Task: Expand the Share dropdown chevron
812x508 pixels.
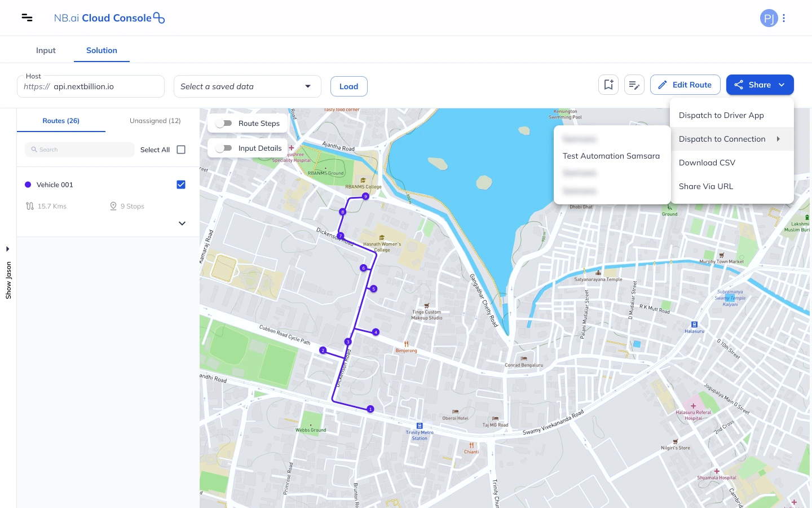Action: pos(782,85)
